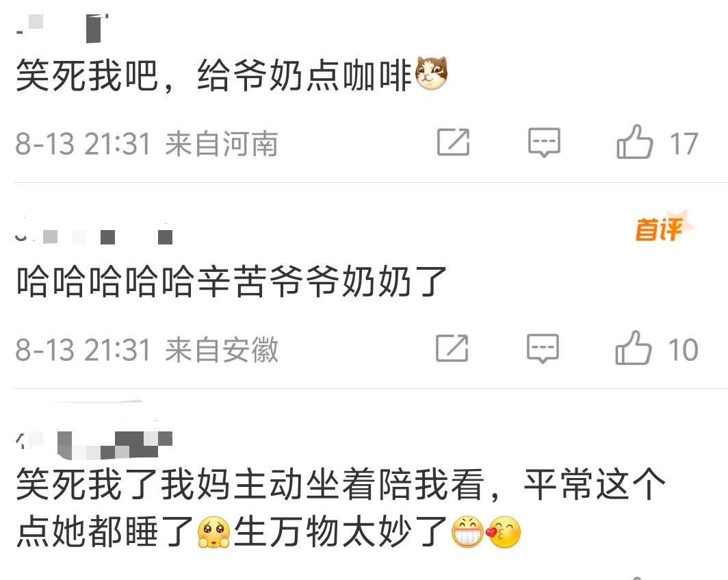Screen dimensions: 728x580
Task: Like the 给爷奶点咖啡 comment
Action: 634,142
